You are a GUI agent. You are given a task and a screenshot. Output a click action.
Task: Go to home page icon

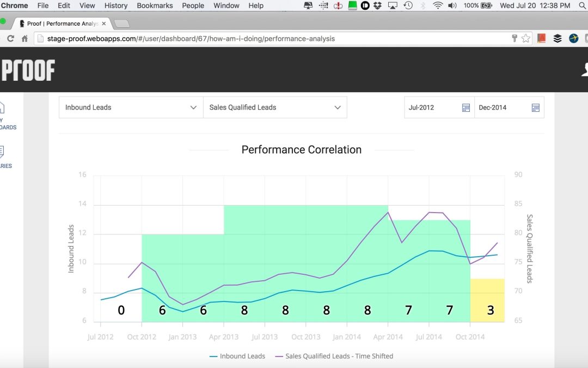pyautogui.click(x=24, y=38)
